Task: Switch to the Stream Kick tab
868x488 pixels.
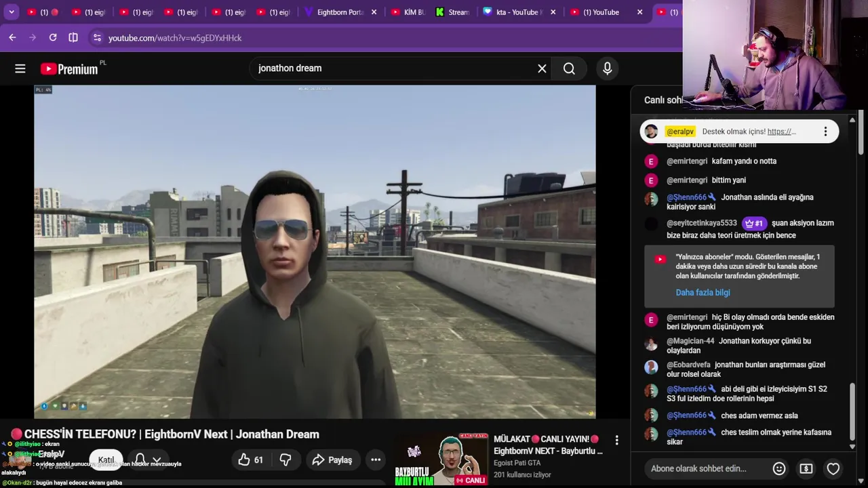Action: pos(453,12)
